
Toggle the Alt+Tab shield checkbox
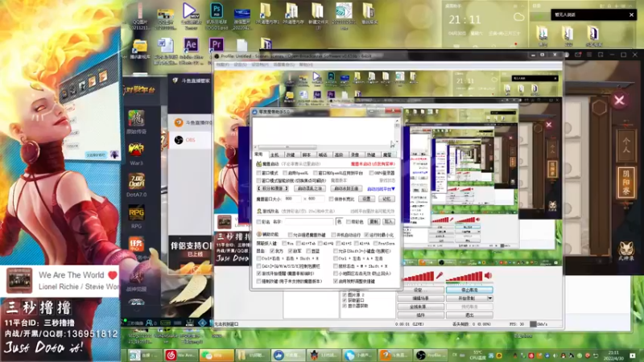coord(299,244)
